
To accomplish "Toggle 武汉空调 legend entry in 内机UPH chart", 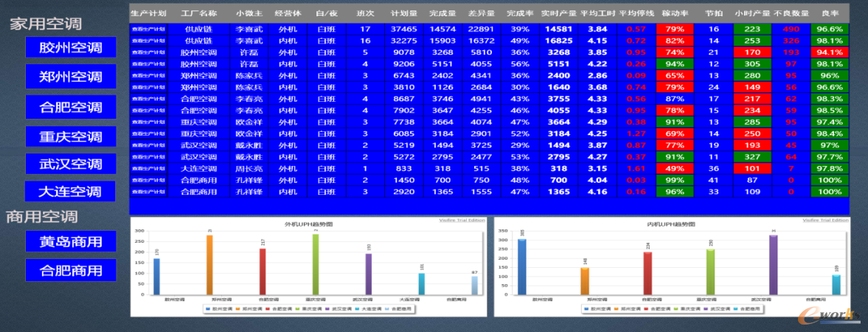I will pyautogui.click(x=718, y=308).
